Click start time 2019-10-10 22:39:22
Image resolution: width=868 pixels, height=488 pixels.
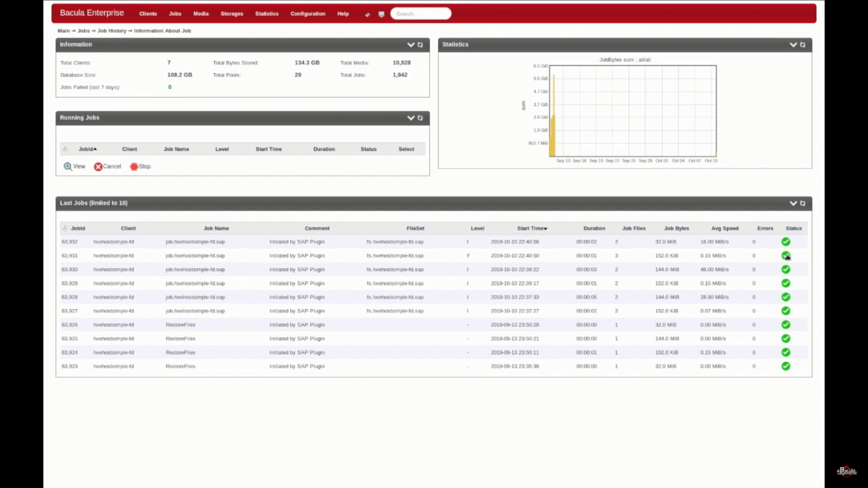515,270
